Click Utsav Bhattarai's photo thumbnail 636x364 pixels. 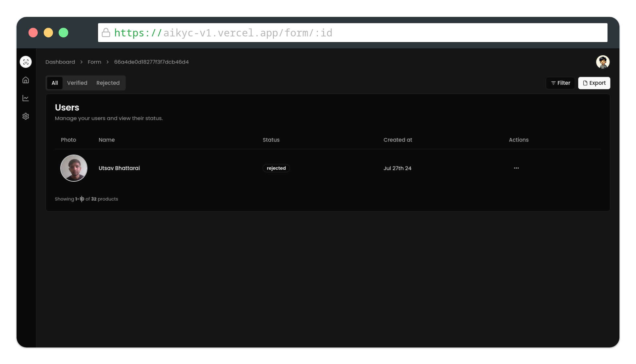[74, 168]
